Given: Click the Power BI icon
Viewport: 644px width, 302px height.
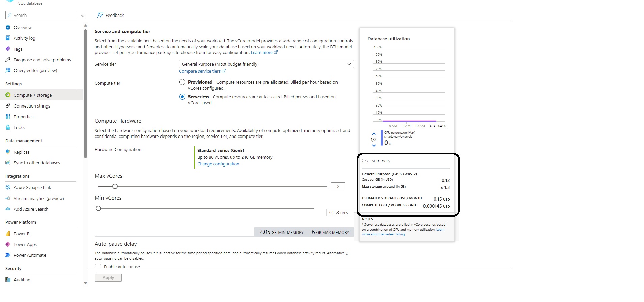Looking at the screenshot, I should [8, 234].
